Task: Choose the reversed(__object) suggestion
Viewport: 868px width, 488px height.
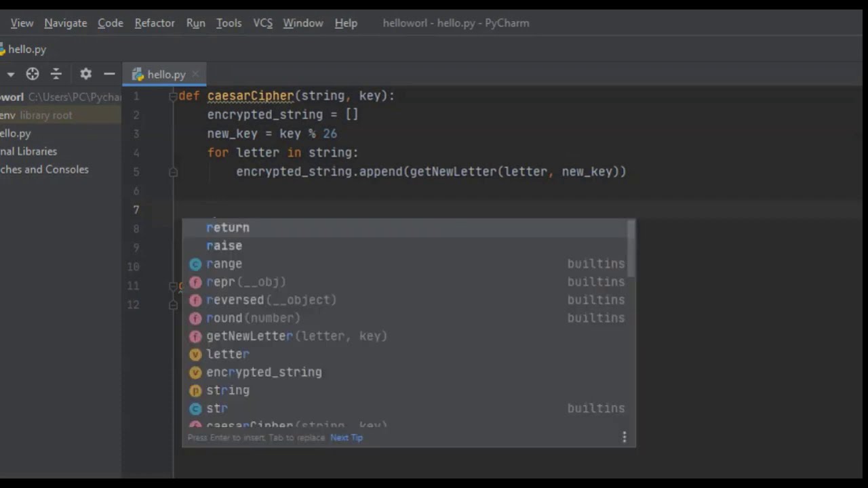Action: [404, 300]
